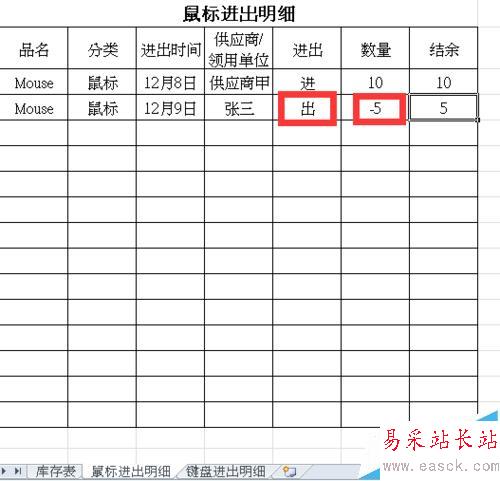Jump to last sheet with navigation arrow
Image resolution: width=500 pixels, height=481 pixels.
pos(18,471)
